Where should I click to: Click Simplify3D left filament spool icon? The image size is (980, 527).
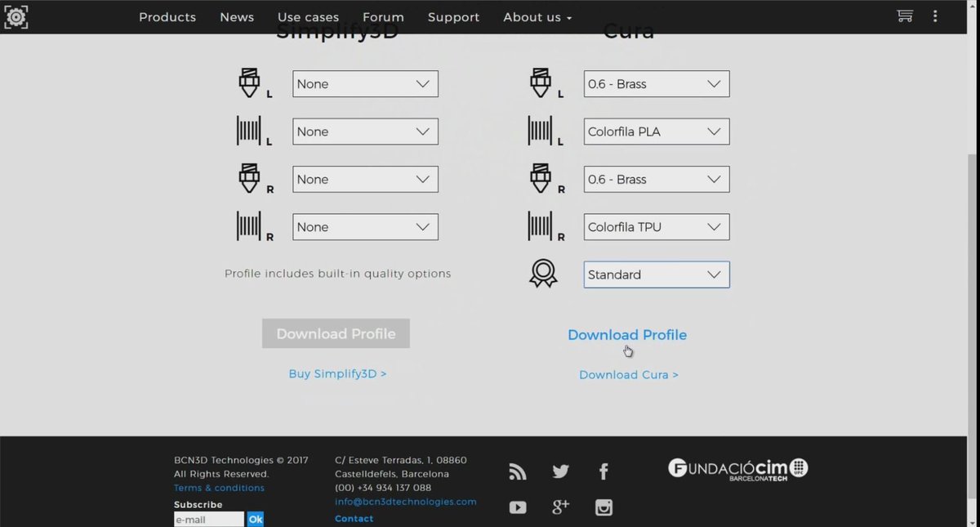click(249, 131)
